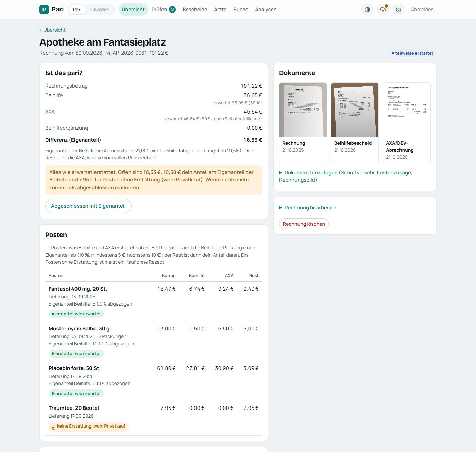Open the Rechnung document thumbnail
476x452 pixels.
pyautogui.click(x=303, y=123)
